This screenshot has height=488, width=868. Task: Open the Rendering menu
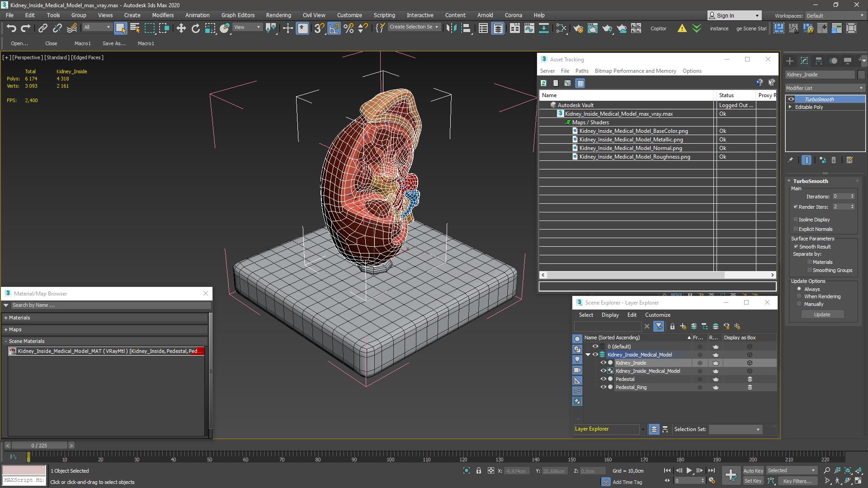point(278,15)
